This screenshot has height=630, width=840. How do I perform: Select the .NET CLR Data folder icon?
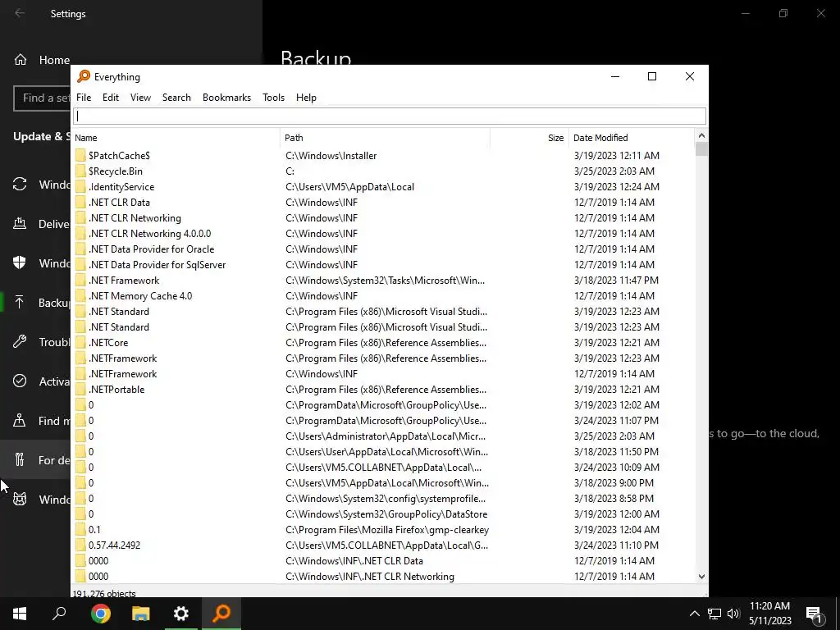(x=80, y=202)
